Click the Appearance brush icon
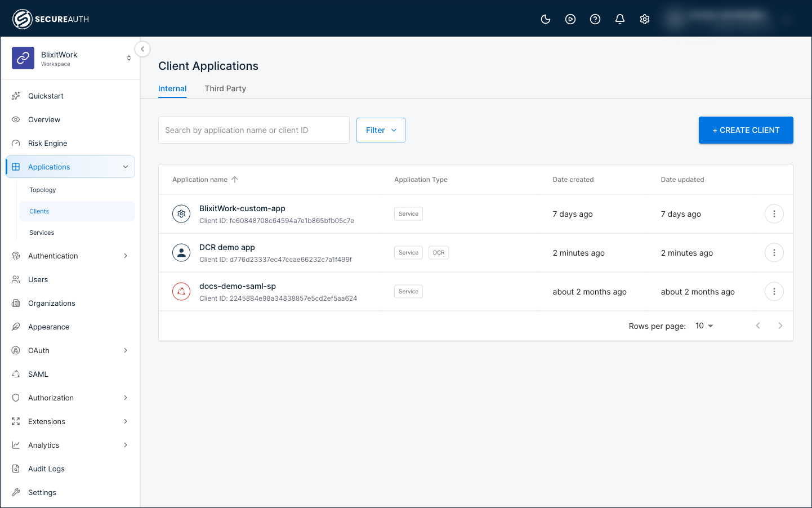The image size is (812, 508). (16, 327)
